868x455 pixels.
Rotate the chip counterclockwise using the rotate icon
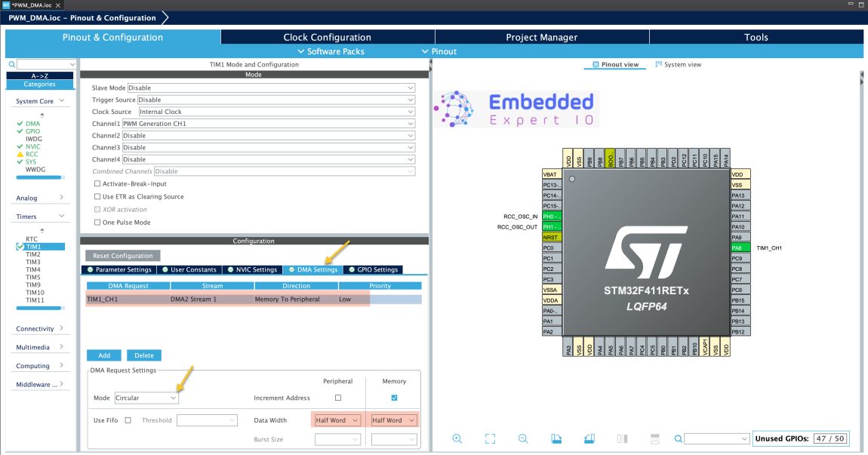589,438
